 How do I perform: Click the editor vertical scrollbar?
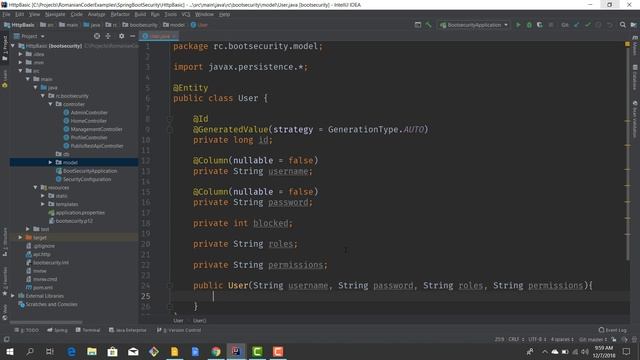click(x=627, y=151)
